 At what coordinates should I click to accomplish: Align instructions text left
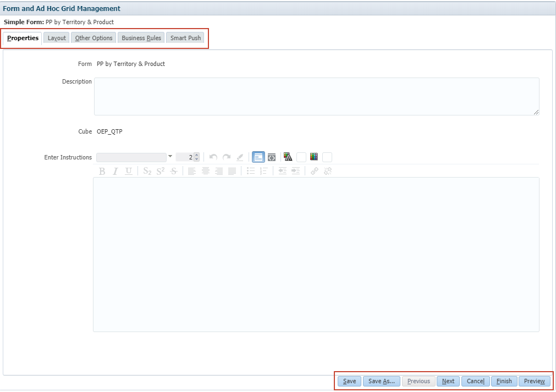point(192,171)
